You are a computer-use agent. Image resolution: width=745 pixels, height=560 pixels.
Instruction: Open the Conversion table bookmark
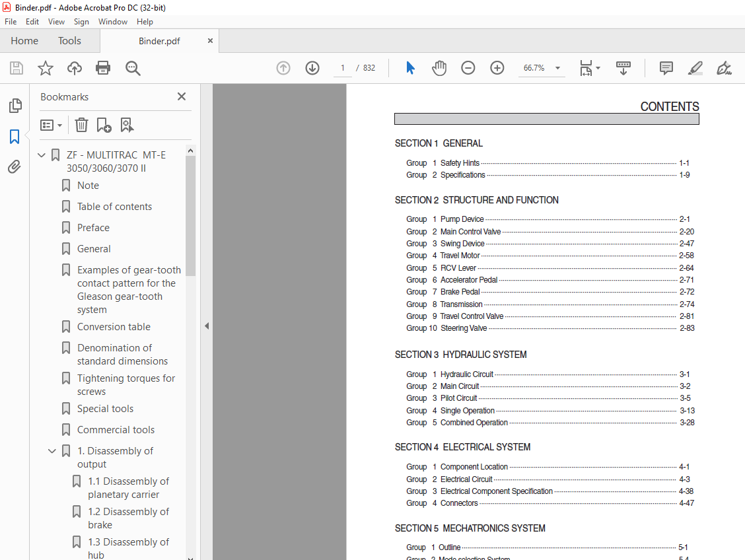pyautogui.click(x=114, y=327)
